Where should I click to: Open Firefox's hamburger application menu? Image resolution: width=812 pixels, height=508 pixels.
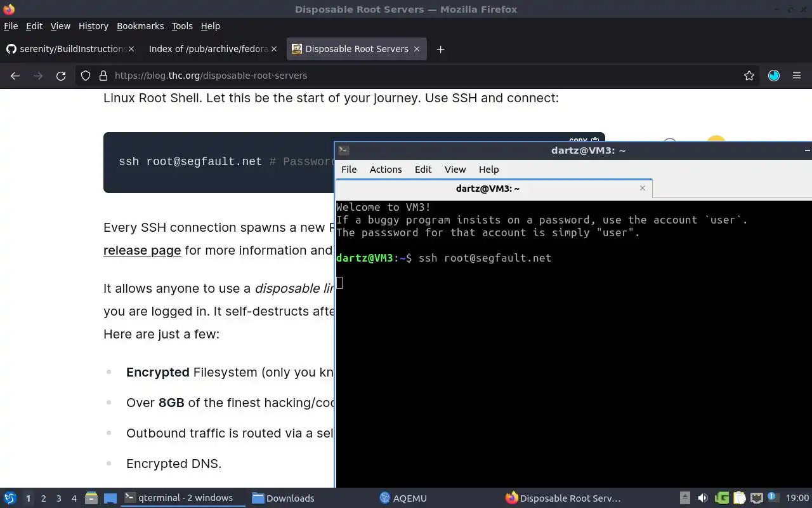(797, 76)
